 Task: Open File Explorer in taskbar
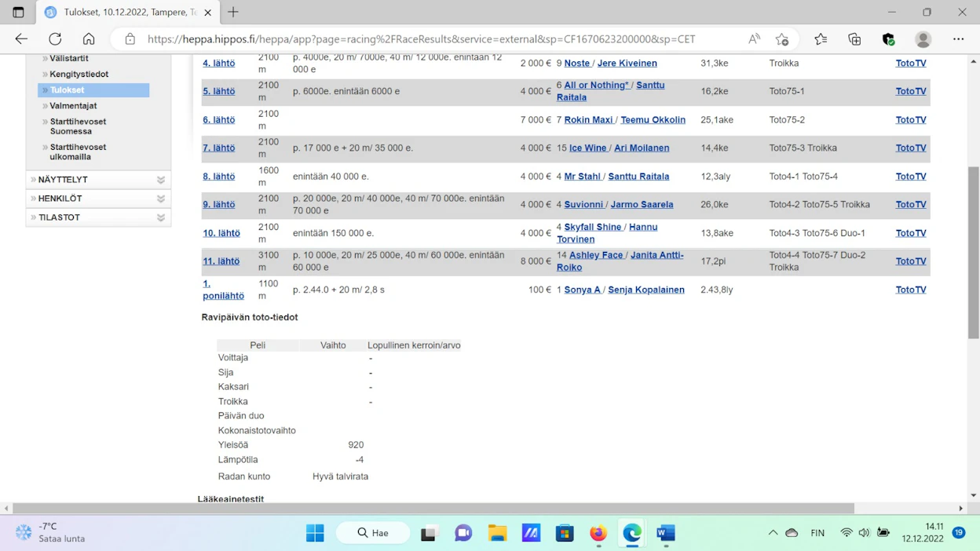pyautogui.click(x=497, y=533)
